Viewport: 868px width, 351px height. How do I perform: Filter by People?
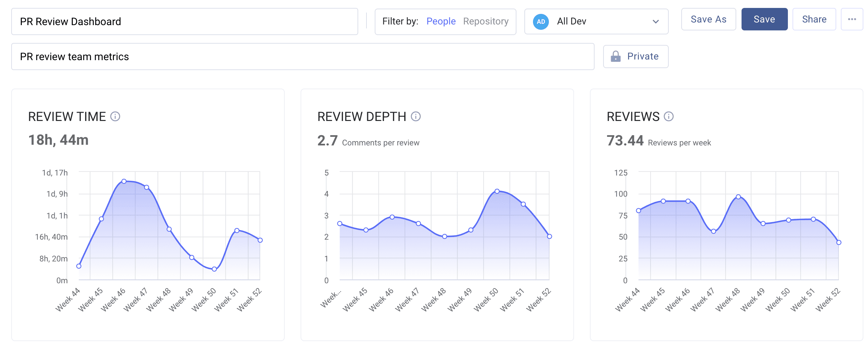click(441, 21)
